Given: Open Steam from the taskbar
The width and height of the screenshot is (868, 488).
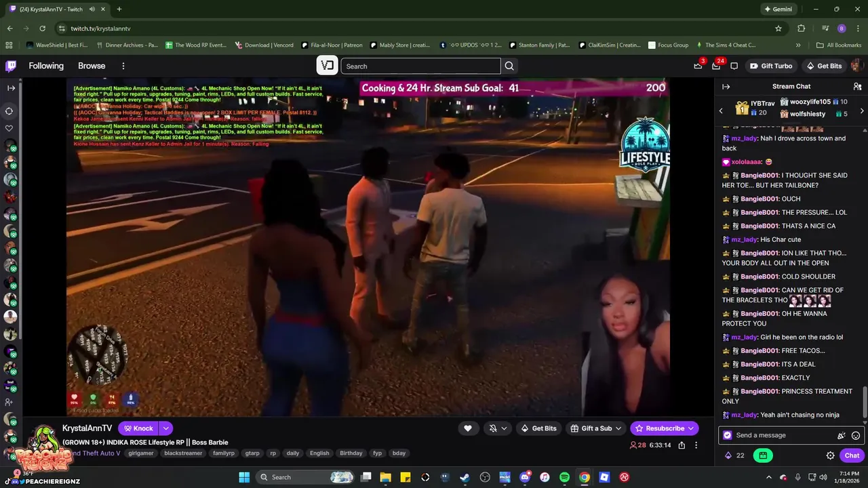Looking at the screenshot, I should [465, 477].
